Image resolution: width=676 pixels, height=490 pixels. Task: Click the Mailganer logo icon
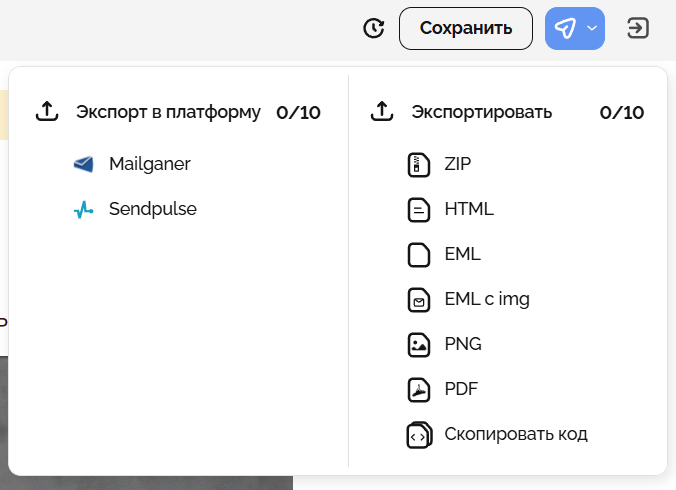click(x=84, y=164)
